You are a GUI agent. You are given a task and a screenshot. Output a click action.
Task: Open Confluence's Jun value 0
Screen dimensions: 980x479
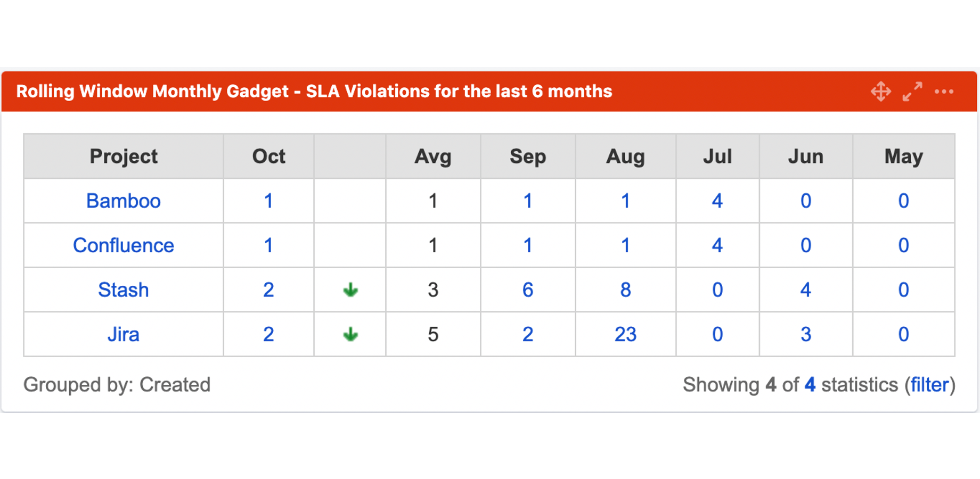(x=806, y=245)
